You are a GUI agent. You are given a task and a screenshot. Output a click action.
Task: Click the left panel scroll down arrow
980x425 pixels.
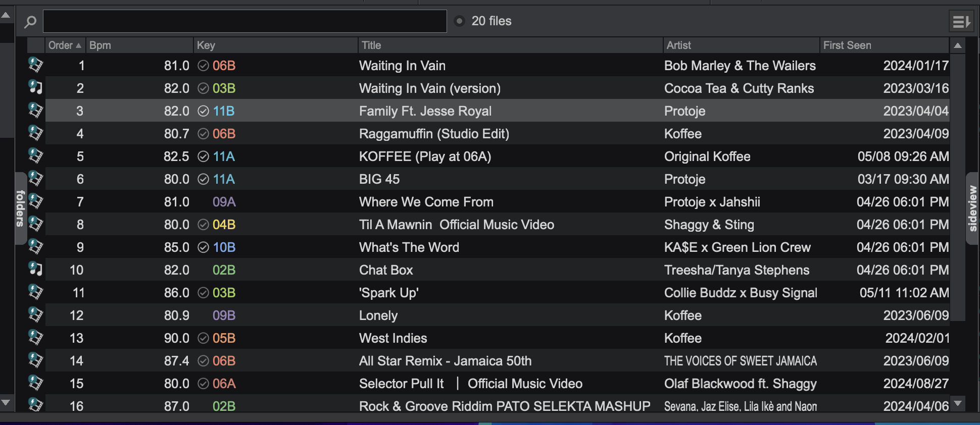tap(6, 403)
